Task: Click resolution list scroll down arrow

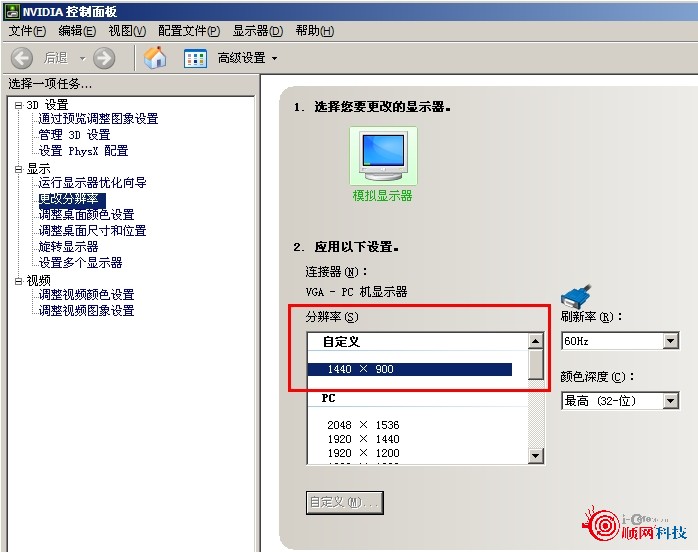Action: [535, 456]
